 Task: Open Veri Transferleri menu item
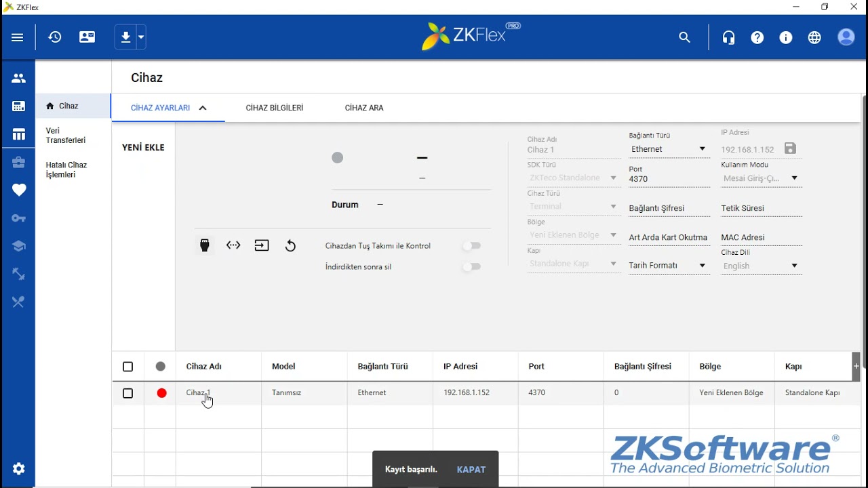[66, 136]
